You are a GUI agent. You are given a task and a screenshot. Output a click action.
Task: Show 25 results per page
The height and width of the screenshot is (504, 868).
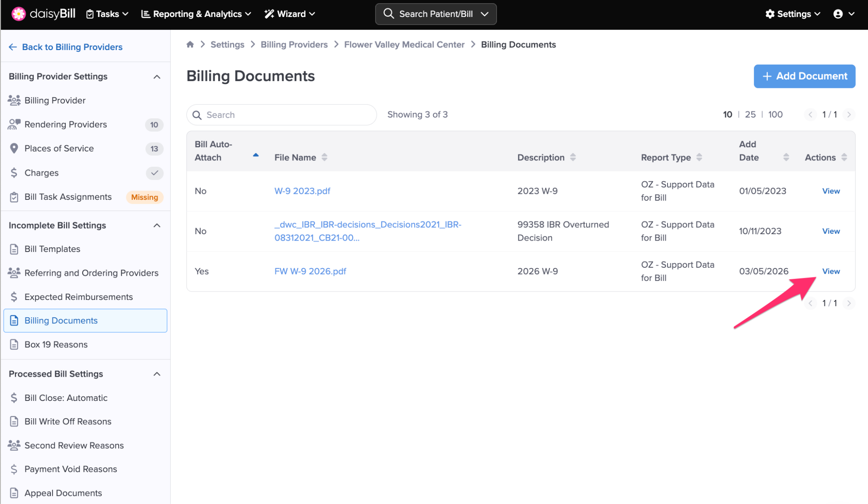tap(750, 115)
